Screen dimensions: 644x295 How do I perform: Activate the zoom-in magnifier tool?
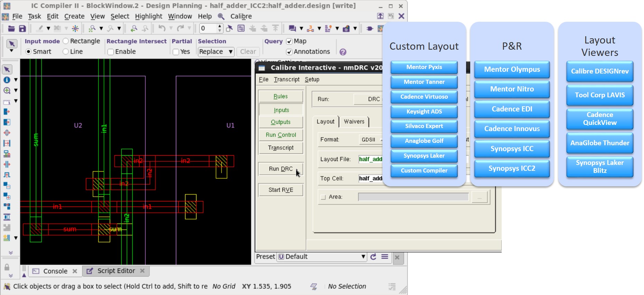(x=7, y=90)
